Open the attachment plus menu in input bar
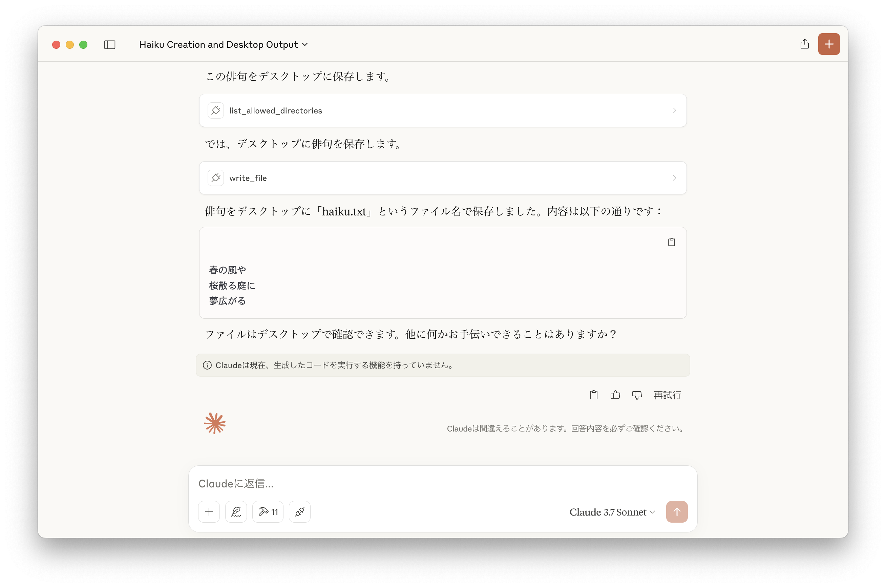The image size is (886, 588). pos(209,512)
